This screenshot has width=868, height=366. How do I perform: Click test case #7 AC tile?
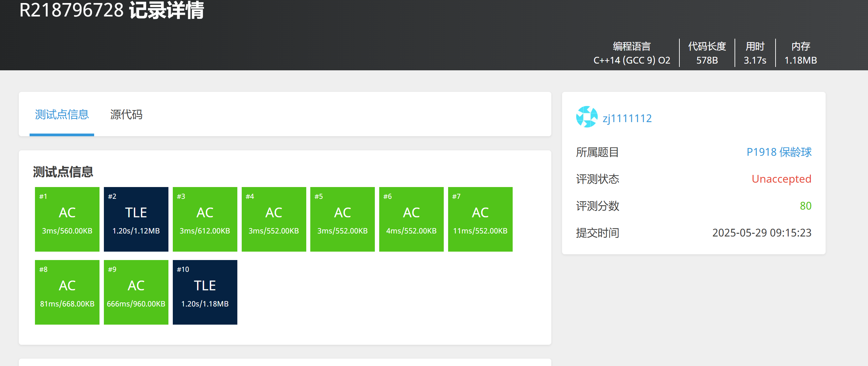pyautogui.click(x=480, y=219)
